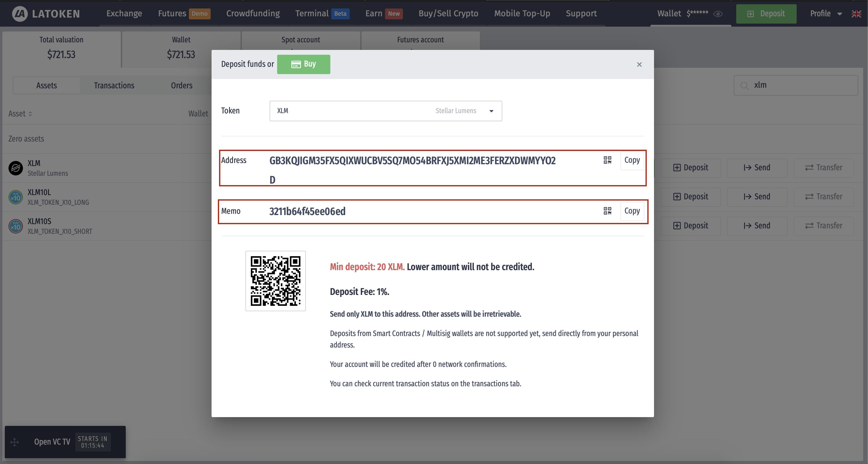Click Send in the XLM row
Image resolution: width=868 pixels, height=464 pixels.
pos(757,168)
